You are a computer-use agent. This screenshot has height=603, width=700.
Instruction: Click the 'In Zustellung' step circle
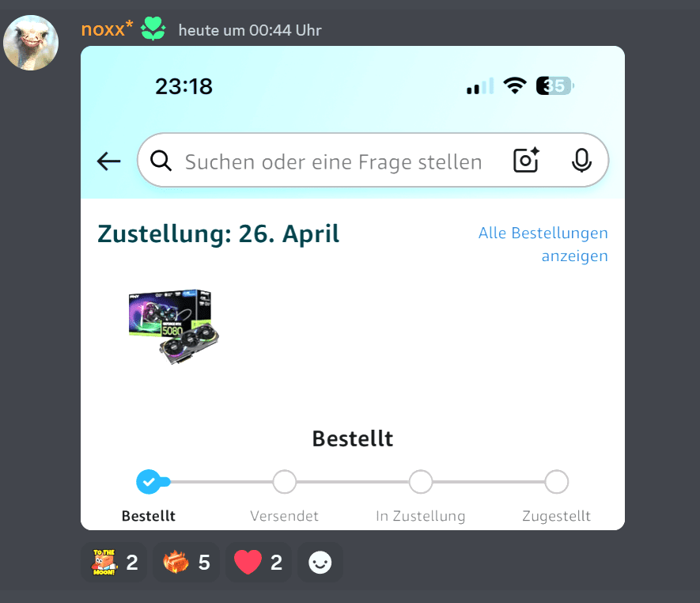coord(421,482)
